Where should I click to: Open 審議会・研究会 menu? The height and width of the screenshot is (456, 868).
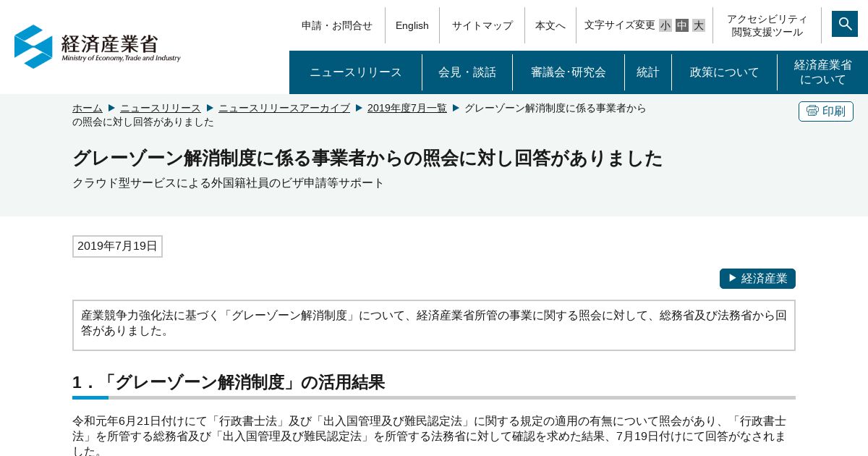point(569,72)
